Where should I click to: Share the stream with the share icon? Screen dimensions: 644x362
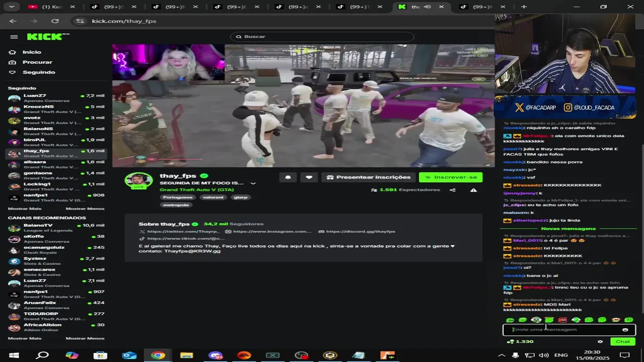pyautogui.click(x=452, y=190)
